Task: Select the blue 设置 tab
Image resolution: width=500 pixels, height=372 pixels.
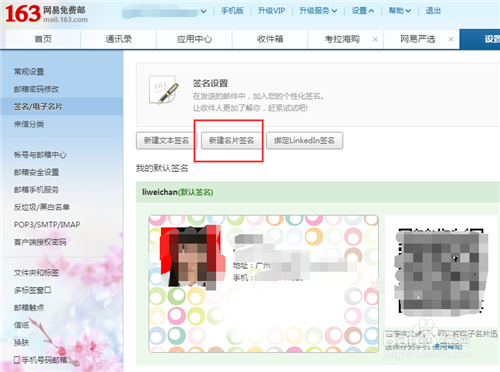Action: tap(480, 39)
